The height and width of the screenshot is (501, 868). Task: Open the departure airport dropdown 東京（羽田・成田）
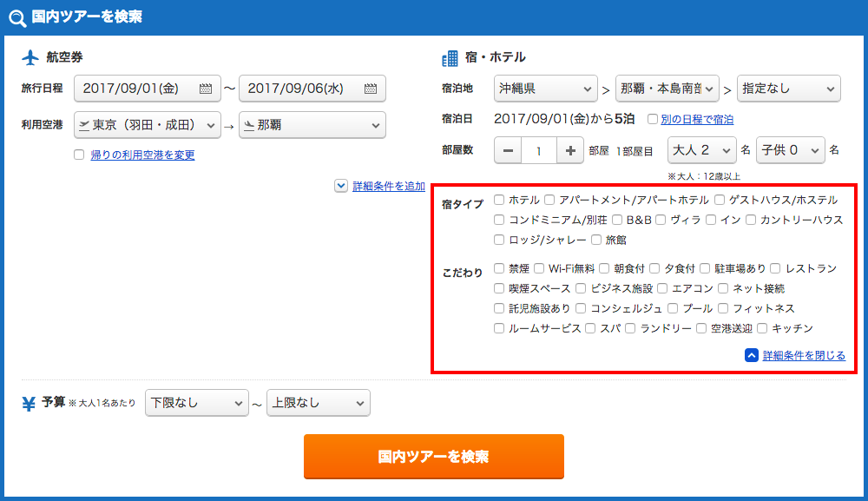click(x=148, y=125)
